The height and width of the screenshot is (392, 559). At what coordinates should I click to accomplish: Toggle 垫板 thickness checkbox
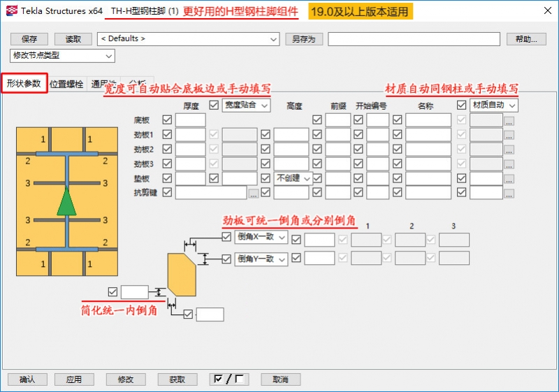(x=167, y=177)
